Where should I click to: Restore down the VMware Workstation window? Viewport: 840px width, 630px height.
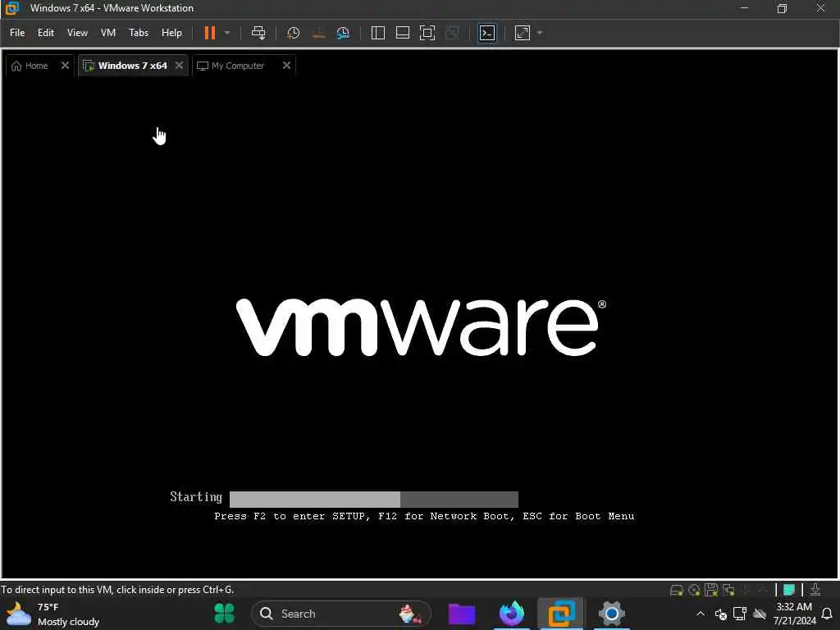782,8
